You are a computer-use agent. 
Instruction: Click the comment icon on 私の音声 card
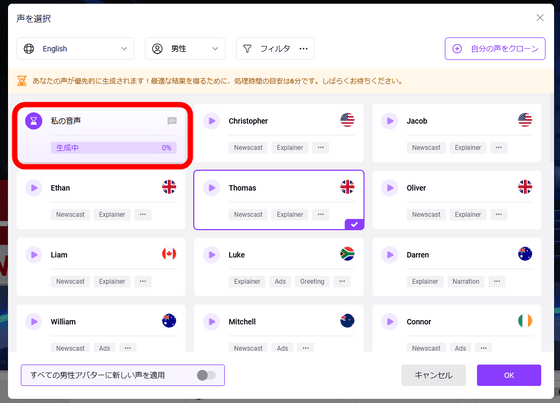click(172, 121)
